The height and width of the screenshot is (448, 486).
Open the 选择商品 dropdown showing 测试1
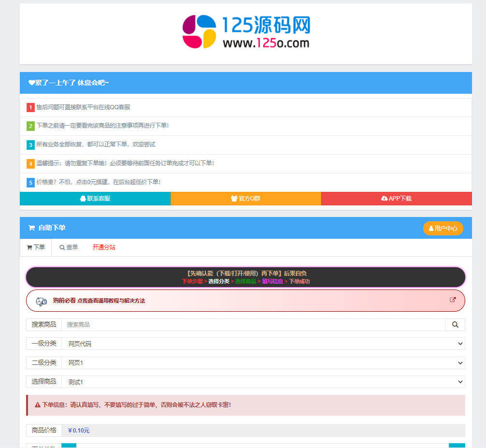(x=263, y=382)
